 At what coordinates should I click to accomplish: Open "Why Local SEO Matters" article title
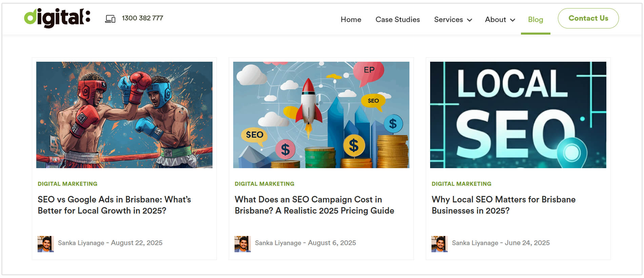(503, 205)
